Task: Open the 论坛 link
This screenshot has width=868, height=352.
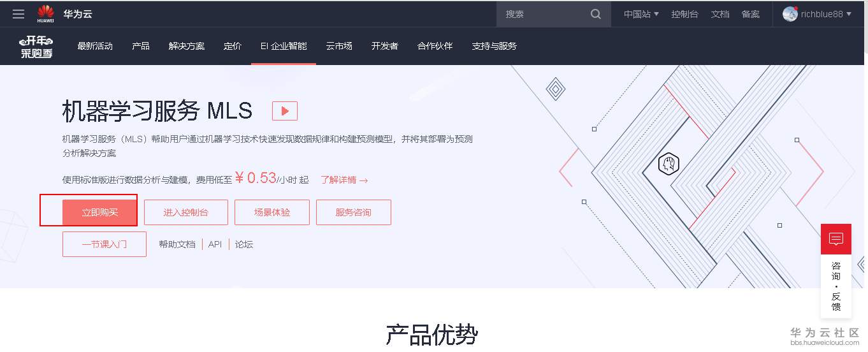Action: (244, 244)
